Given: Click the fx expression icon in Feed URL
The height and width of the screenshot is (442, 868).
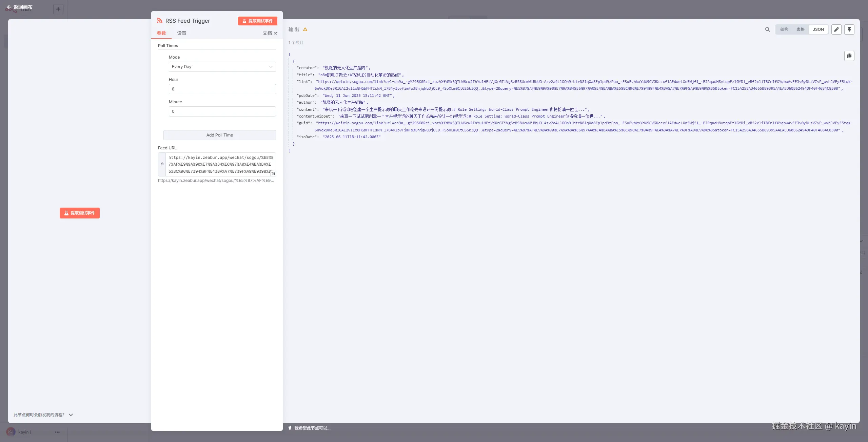Looking at the screenshot, I should pos(162,164).
